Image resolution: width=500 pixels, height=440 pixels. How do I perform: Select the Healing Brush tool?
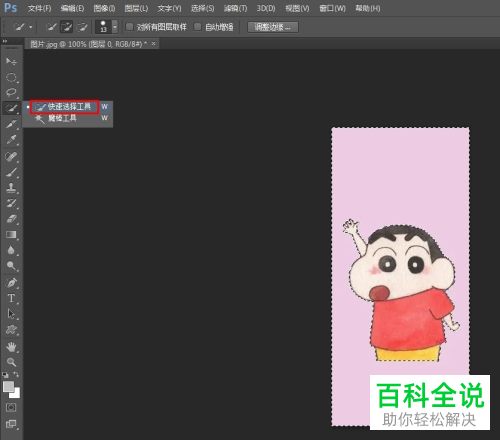click(11, 156)
